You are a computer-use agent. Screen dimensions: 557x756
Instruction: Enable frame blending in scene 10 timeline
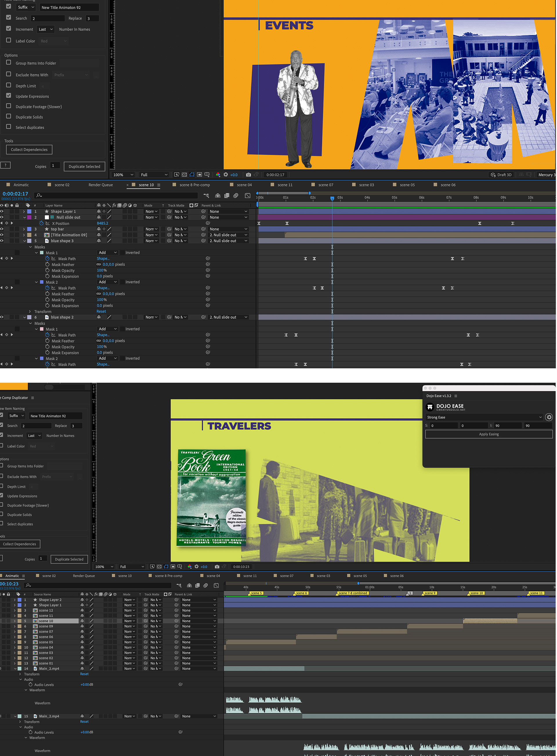pos(227,195)
